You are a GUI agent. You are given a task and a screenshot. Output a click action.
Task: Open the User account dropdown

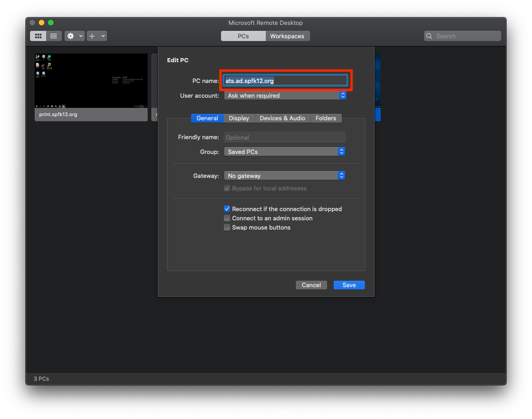click(x=285, y=95)
